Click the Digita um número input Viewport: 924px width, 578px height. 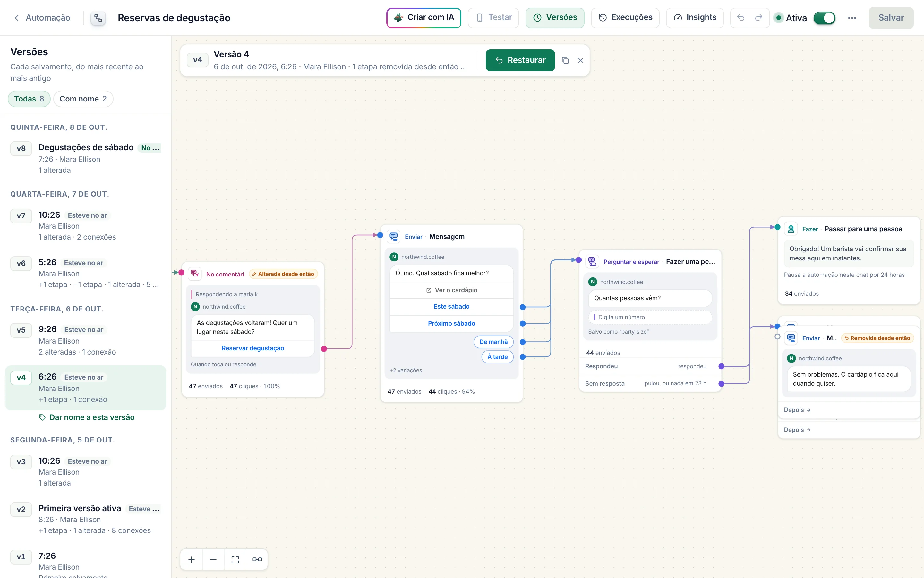650,317
